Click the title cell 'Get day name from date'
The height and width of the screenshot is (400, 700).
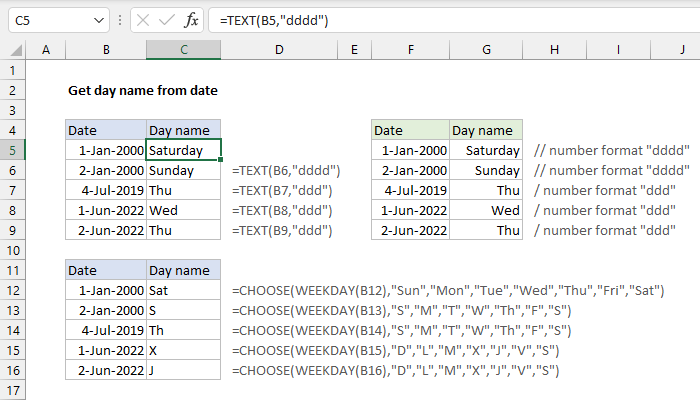[142, 90]
